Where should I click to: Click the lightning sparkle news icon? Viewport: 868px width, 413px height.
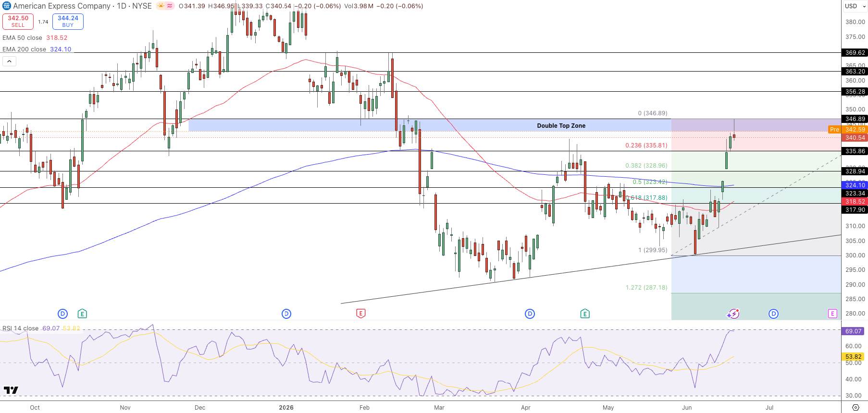733,314
